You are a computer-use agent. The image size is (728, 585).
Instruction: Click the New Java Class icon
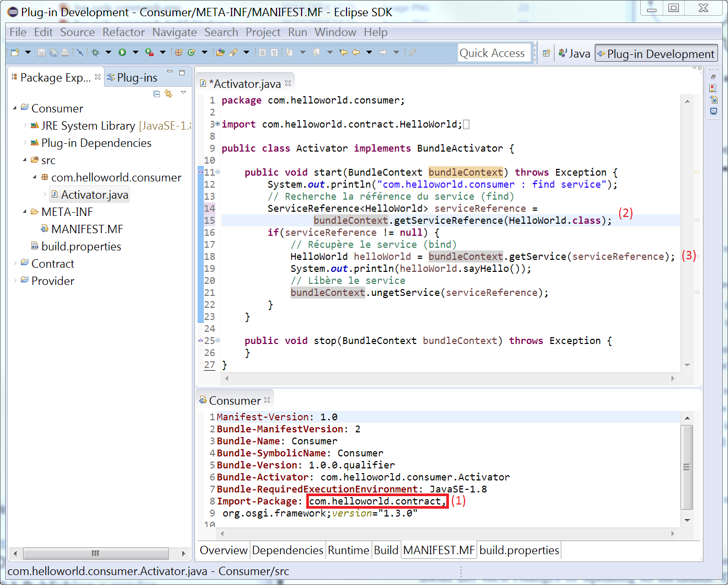point(191,52)
